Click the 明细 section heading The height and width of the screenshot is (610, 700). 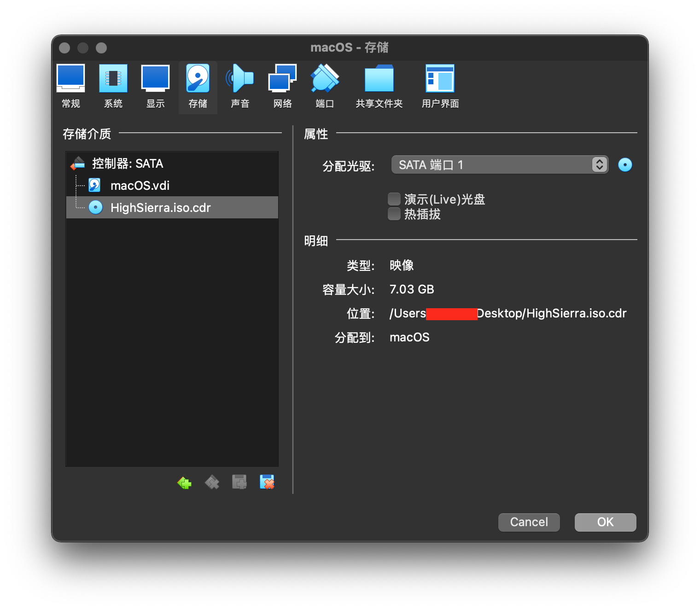tap(316, 241)
